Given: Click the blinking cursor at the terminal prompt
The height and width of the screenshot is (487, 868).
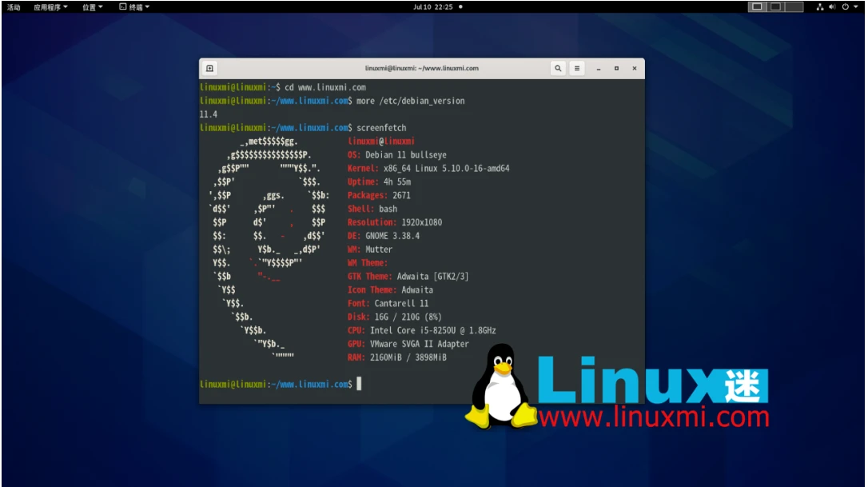Looking at the screenshot, I should (x=357, y=385).
